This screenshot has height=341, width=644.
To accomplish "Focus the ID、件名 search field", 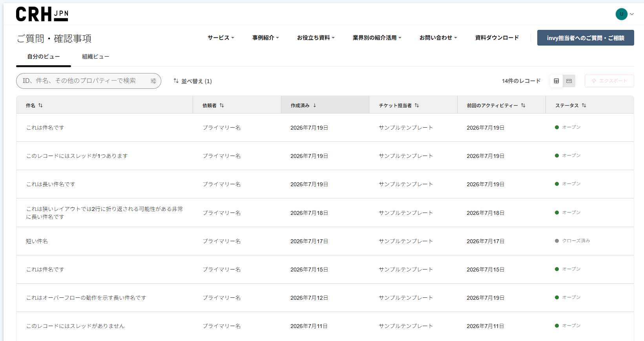I will coord(89,81).
